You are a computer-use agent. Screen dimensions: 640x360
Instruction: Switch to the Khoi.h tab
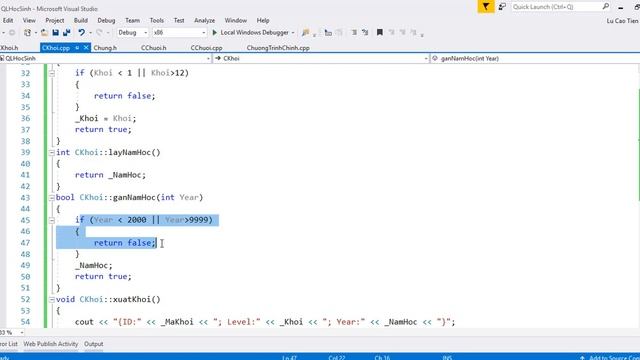click(9, 48)
